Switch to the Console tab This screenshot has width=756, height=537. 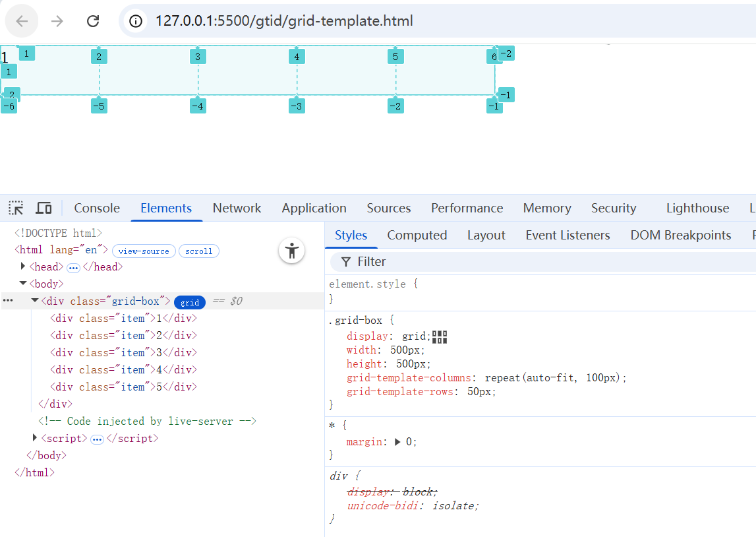point(97,208)
